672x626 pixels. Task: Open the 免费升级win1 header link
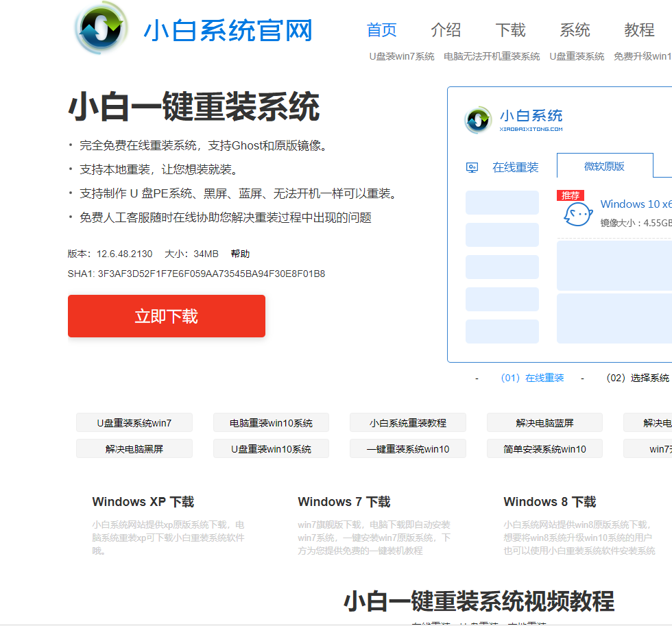643,56
